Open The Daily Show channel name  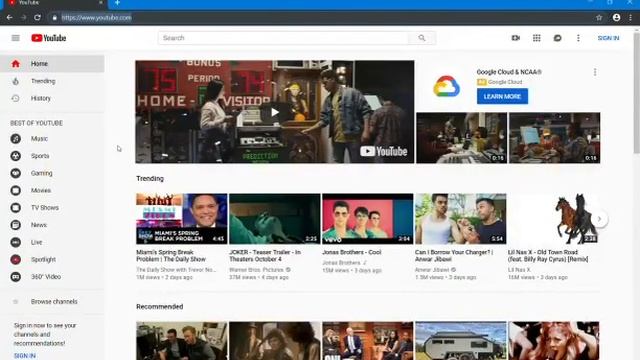pos(176,270)
